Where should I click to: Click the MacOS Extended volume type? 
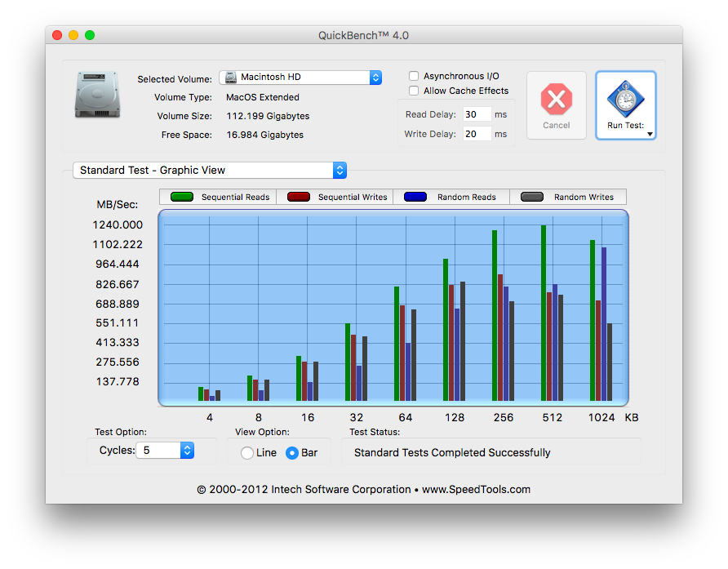(x=263, y=97)
